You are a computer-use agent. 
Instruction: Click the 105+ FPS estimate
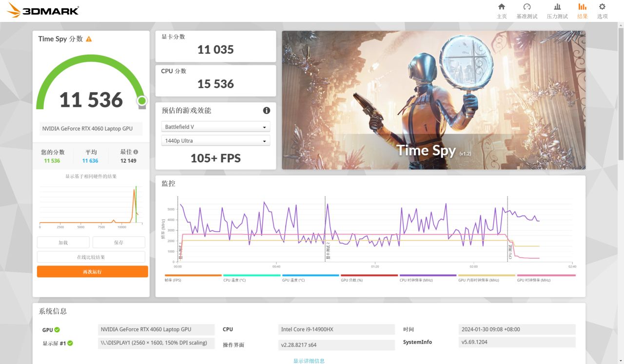coord(215,158)
